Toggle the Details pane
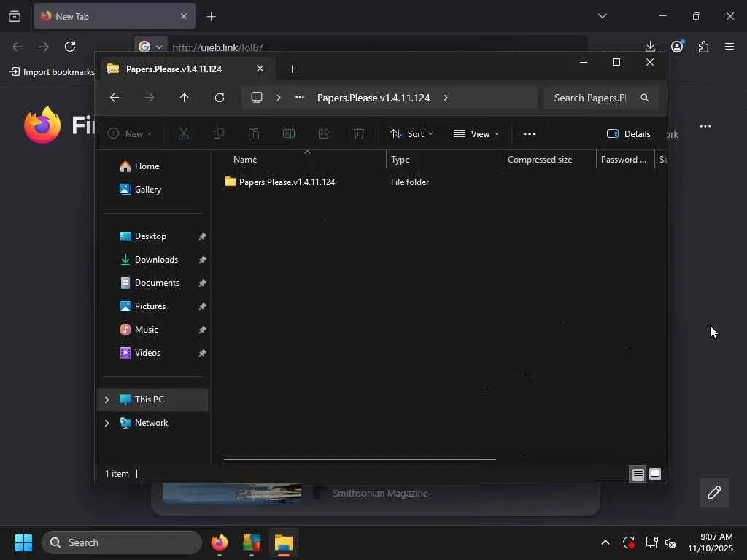Image resolution: width=747 pixels, height=560 pixels. [x=629, y=134]
